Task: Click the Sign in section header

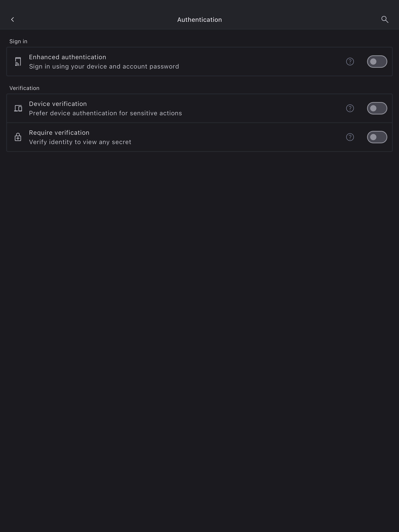Action: click(x=18, y=41)
